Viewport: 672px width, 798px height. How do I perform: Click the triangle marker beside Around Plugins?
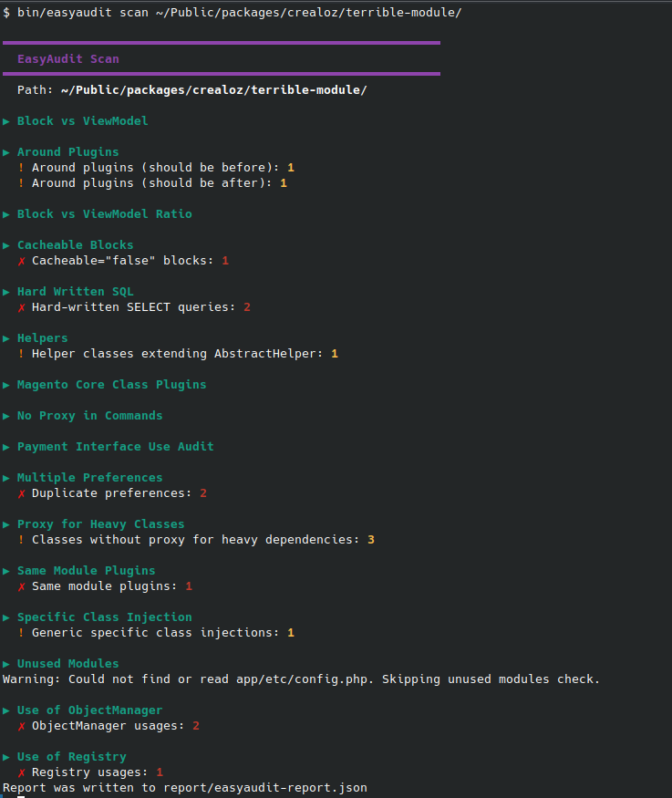tap(6, 152)
